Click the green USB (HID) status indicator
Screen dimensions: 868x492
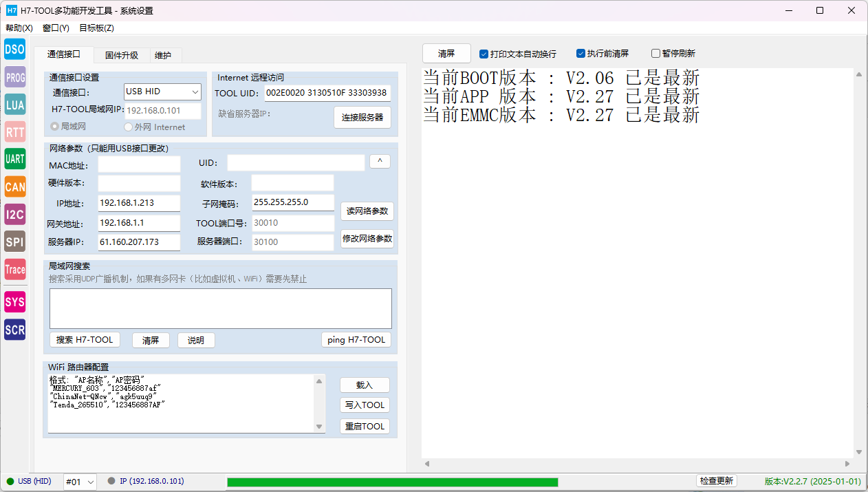pos(10,482)
